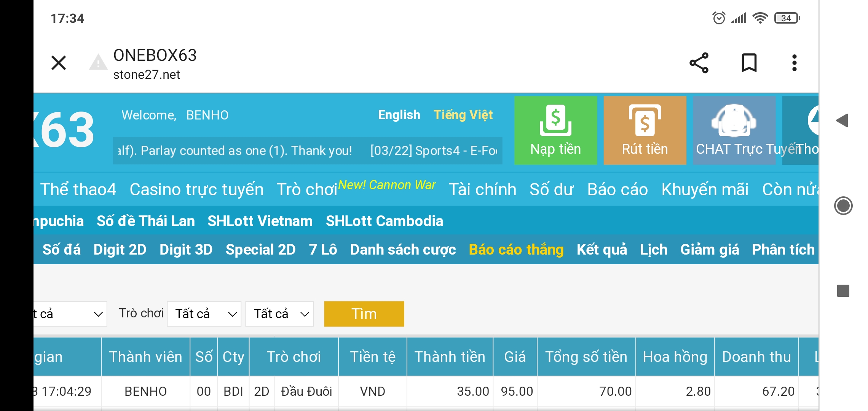
Task: Switch language to Tiếng Việt
Action: coord(463,115)
